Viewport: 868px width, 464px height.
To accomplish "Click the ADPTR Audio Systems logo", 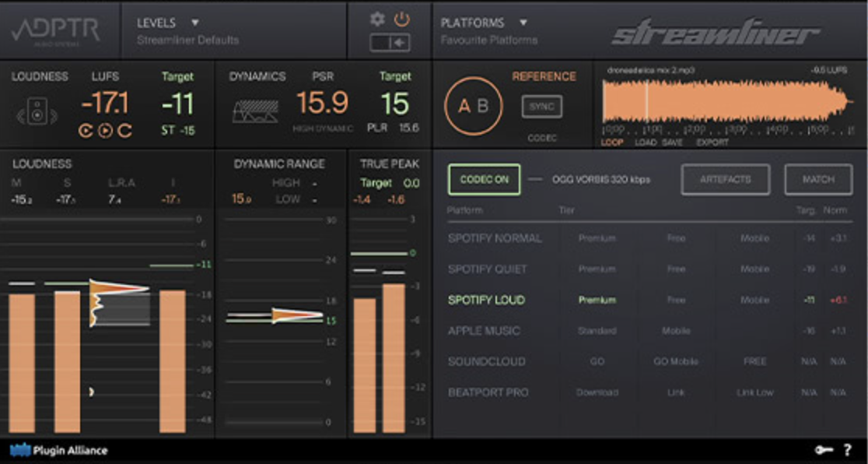I will point(55,30).
